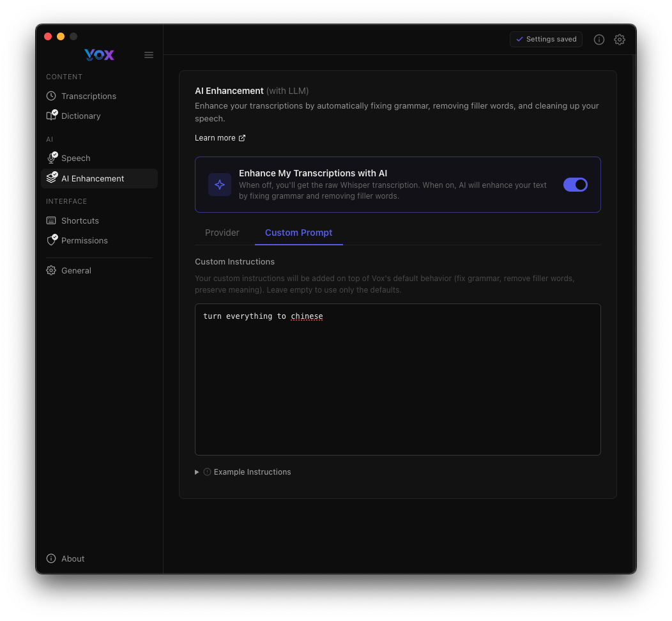Click the Settings saved badge
Image resolution: width=672 pixels, height=621 pixels.
546,39
